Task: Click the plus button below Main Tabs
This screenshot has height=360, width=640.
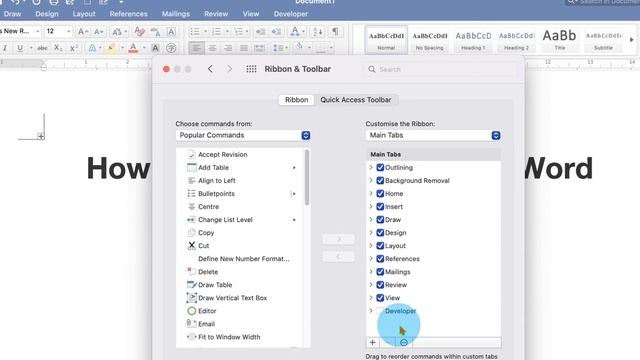Action: click(x=372, y=342)
